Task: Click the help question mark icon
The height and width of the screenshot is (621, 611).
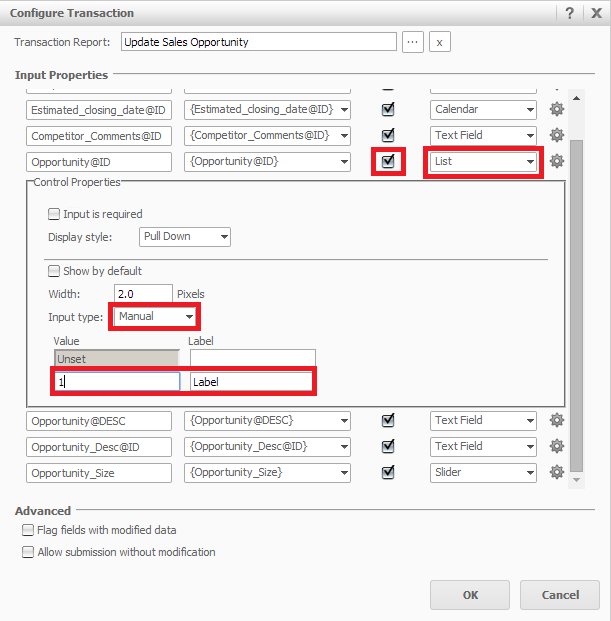Action: (x=569, y=13)
